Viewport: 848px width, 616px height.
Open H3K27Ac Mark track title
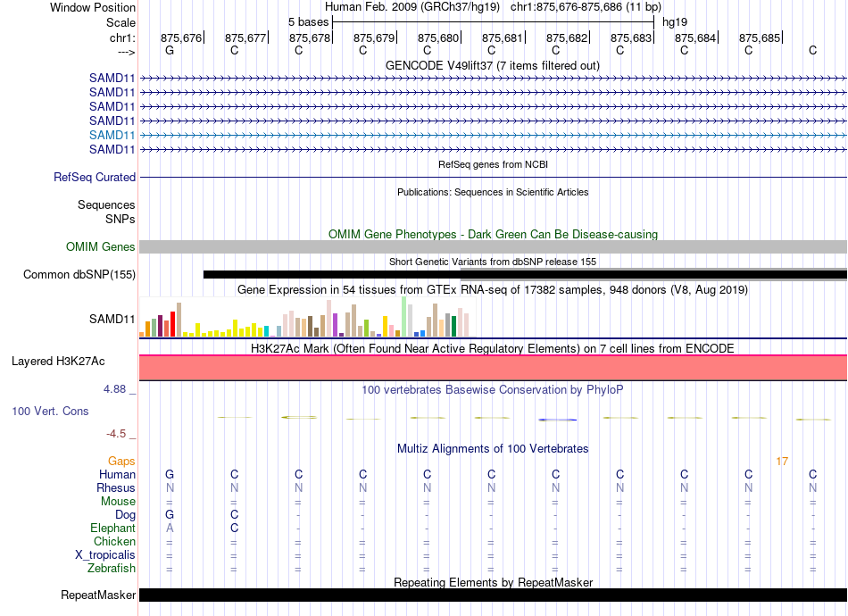point(493,349)
